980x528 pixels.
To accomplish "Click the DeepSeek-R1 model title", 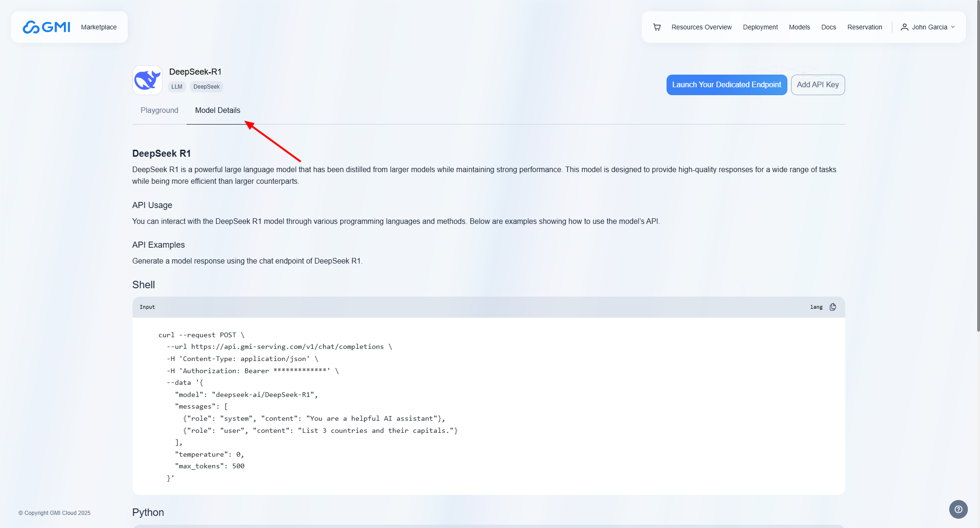I will click(195, 72).
